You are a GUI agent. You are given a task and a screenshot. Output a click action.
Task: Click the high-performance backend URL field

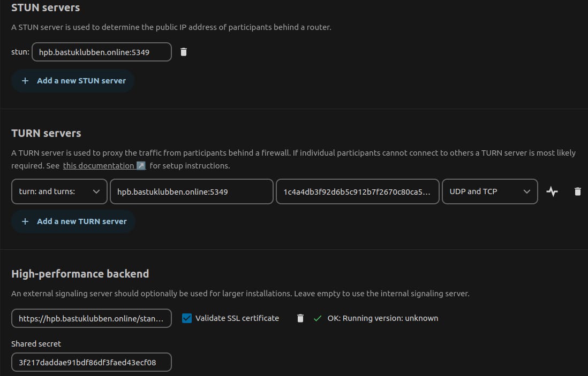[91, 318]
